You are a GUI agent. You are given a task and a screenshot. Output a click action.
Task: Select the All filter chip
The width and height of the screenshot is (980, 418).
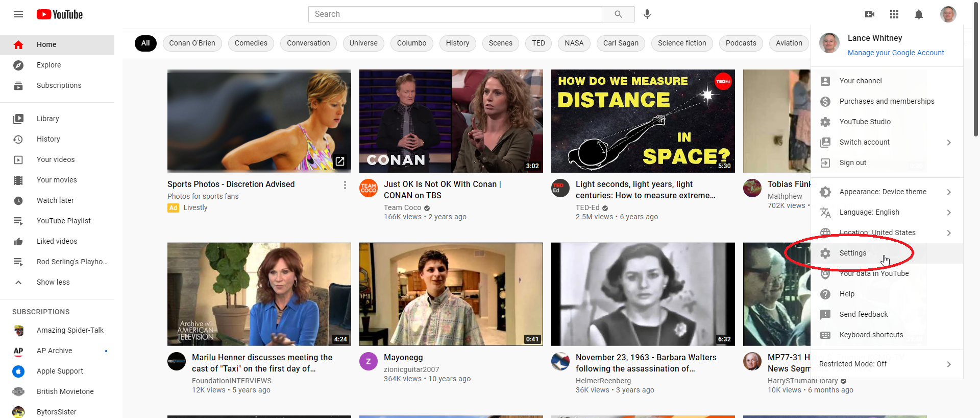click(x=145, y=43)
